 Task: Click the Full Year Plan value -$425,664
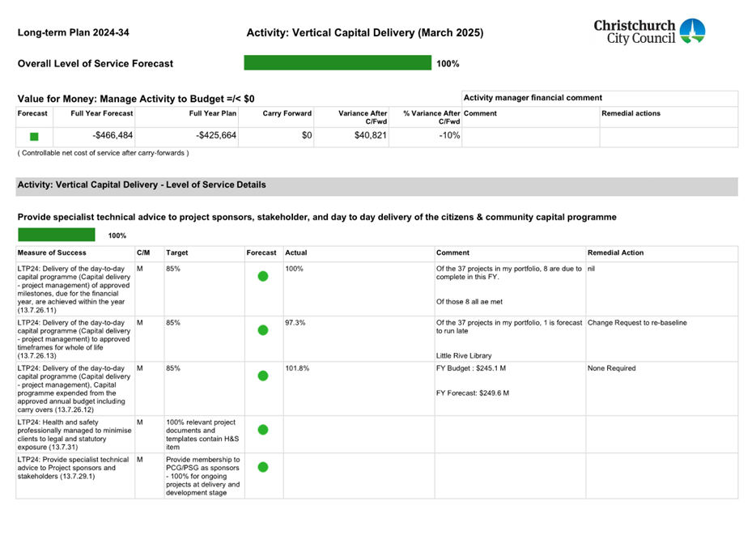216,135
